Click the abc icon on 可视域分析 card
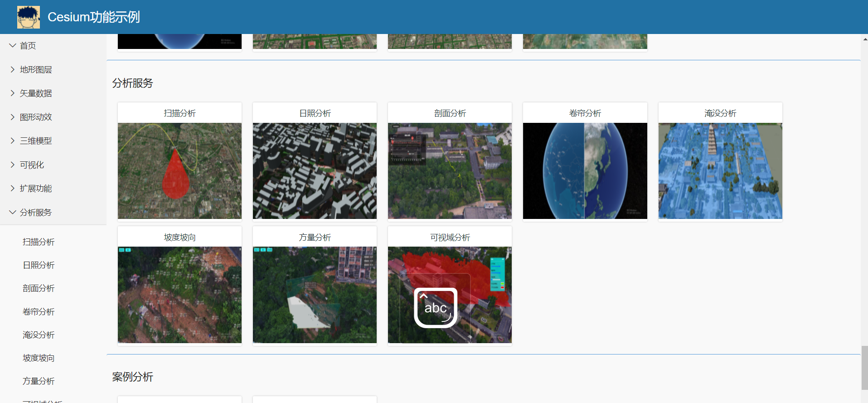Viewport: 868px width, 403px height. click(x=436, y=308)
